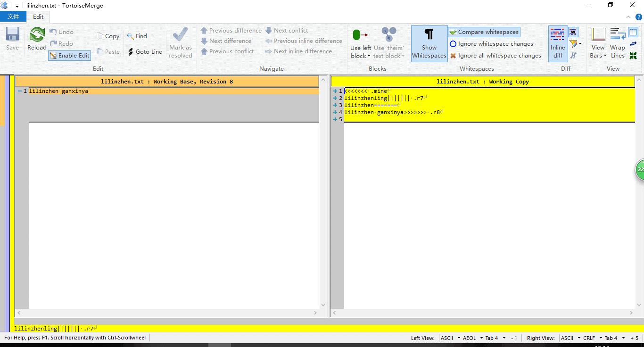Screen dimensions: 644x347
Task: Click the right pane horizontal scrollbar
Action: tap(483, 313)
